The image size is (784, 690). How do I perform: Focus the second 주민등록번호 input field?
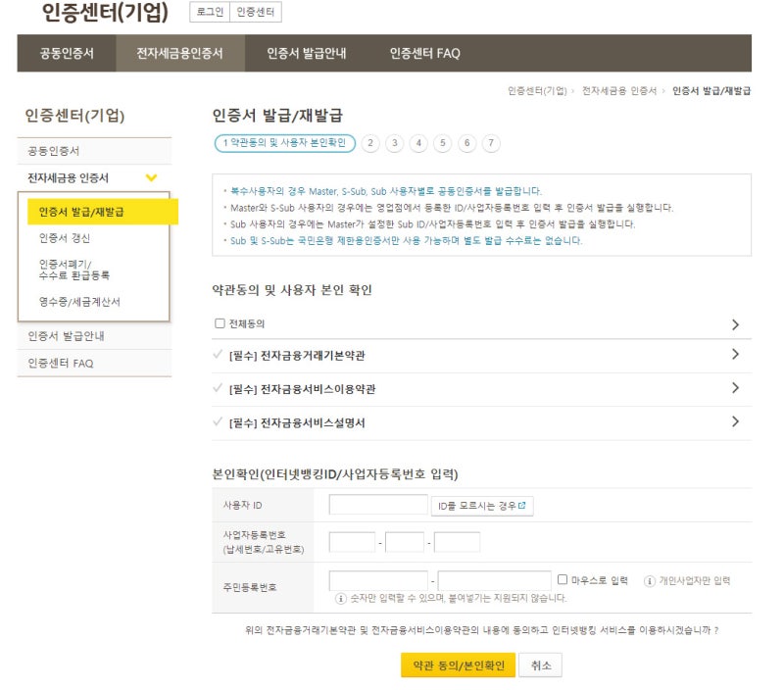(x=495, y=581)
